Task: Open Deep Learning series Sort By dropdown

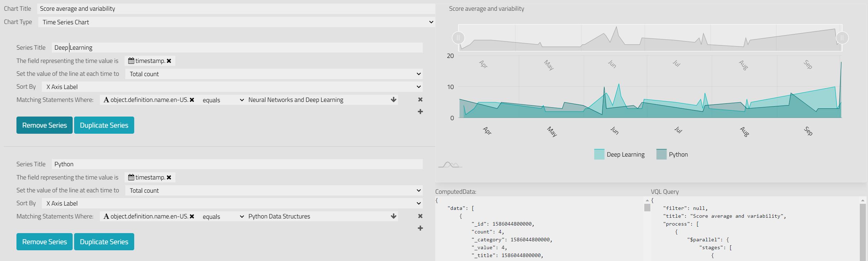Action: (x=232, y=87)
